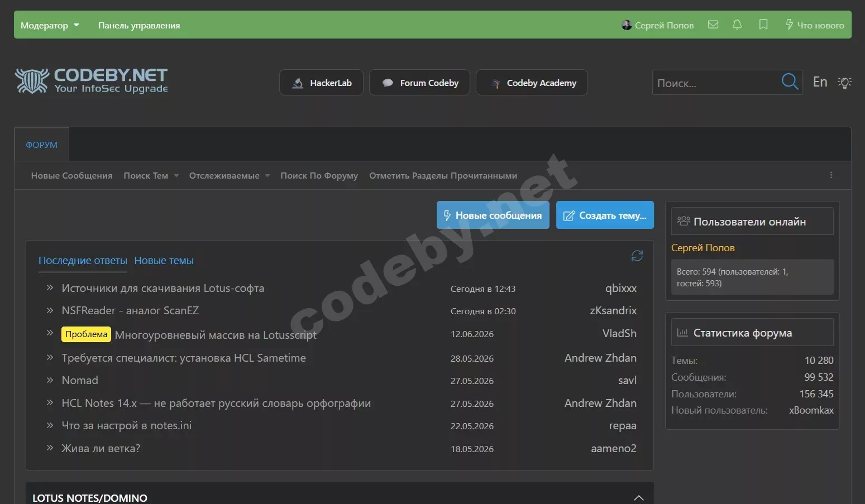This screenshot has height=504, width=865.
Task: Open thread Многоуровневый массив на Lotusscript
Action: pos(216,335)
